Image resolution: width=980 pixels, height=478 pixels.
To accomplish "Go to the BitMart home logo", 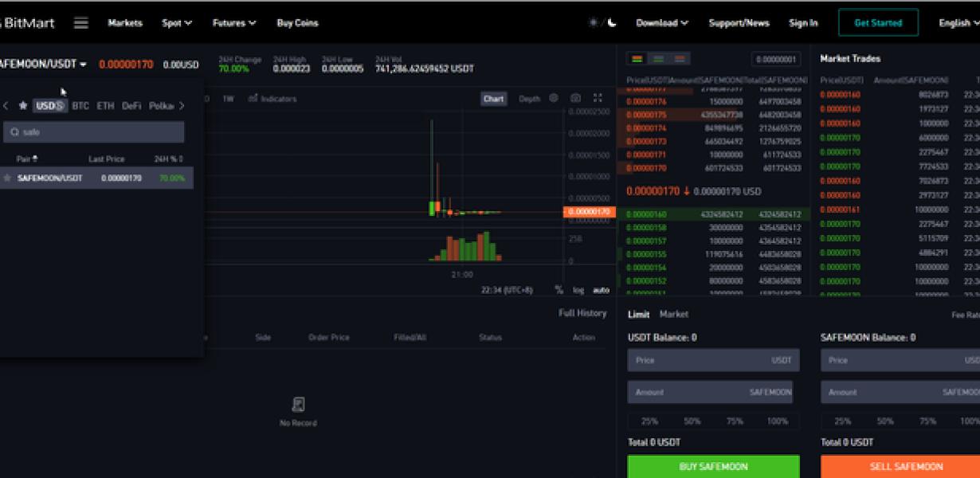I will tap(27, 23).
